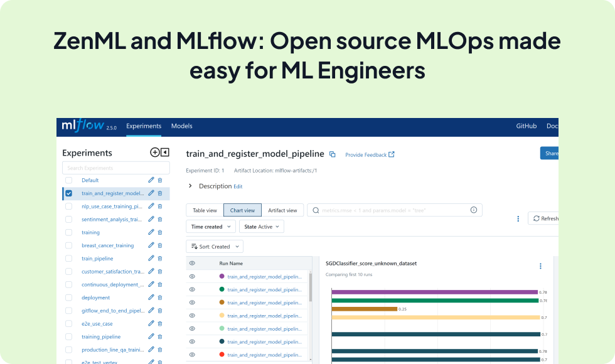Edit the Default experiment with the pencil icon
Screen dimensions: 615x364
tap(150, 180)
